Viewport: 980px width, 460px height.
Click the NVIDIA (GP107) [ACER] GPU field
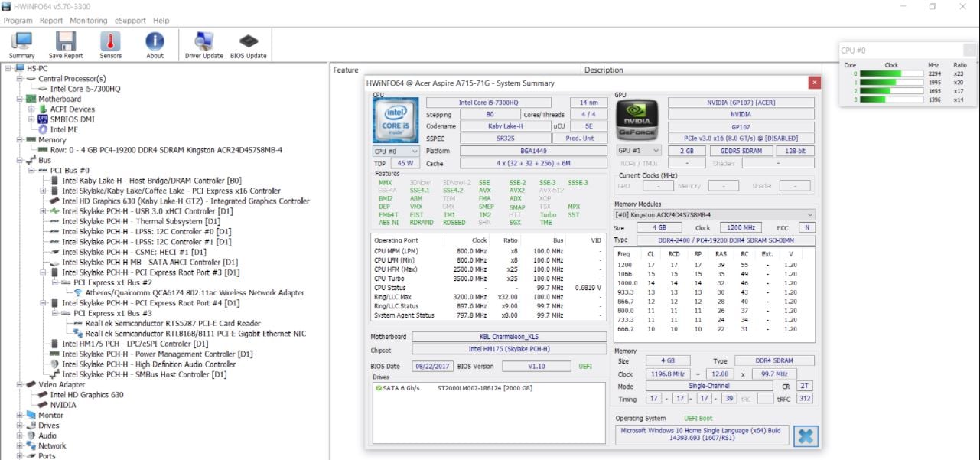click(741, 103)
